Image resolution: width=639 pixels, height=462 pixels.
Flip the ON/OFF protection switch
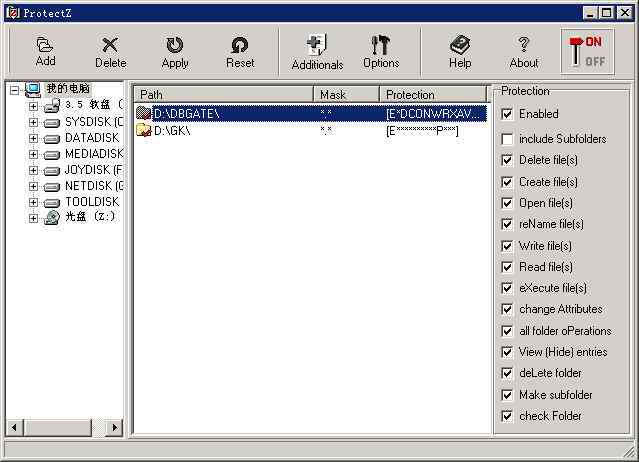[587, 51]
